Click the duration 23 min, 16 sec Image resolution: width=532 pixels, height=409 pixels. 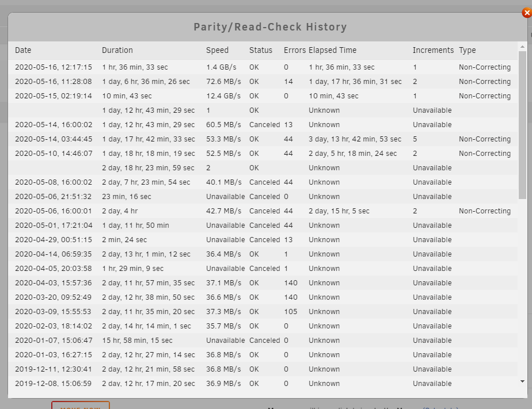pyautogui.click(x=127, y=197)
